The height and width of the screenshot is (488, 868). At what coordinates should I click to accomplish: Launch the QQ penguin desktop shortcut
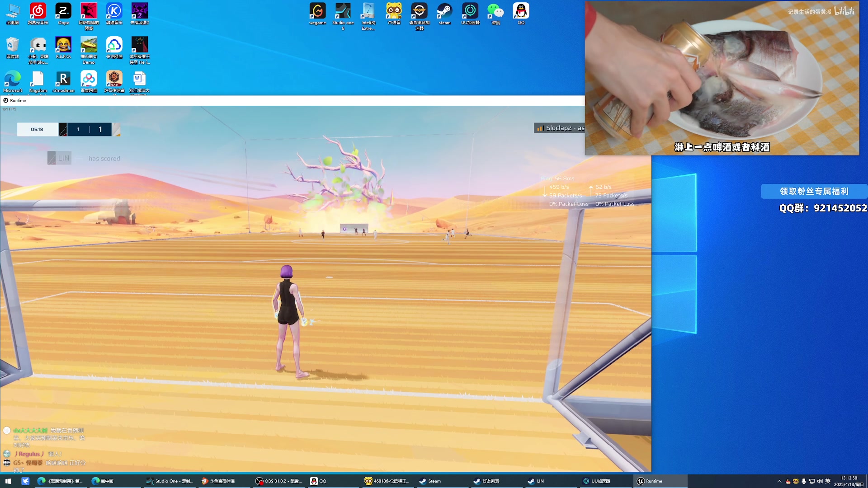pos(521,11)
